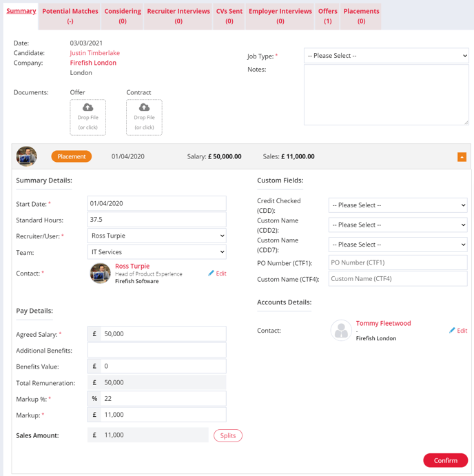The width and height of the screenshot is (474, 476).
Task: Click the Splits button
Action: pyautogui.click(x=227, y=435)
